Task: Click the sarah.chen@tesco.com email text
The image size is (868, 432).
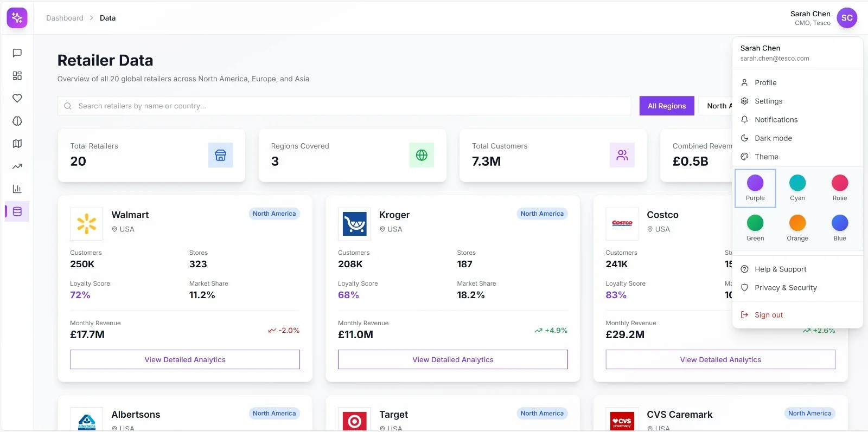Action: point(775,59)
